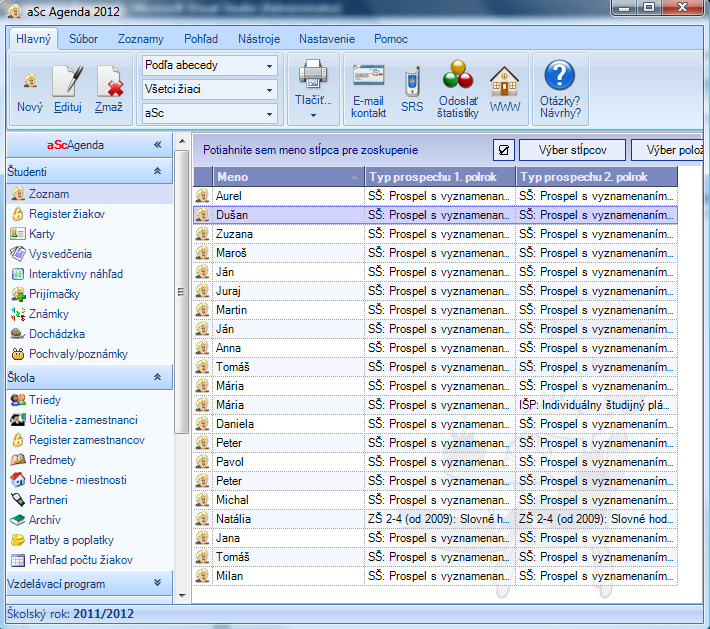Click the Otázky? Návrhy? help icon
The image size is (710, 629).
(x=560, y=75)
